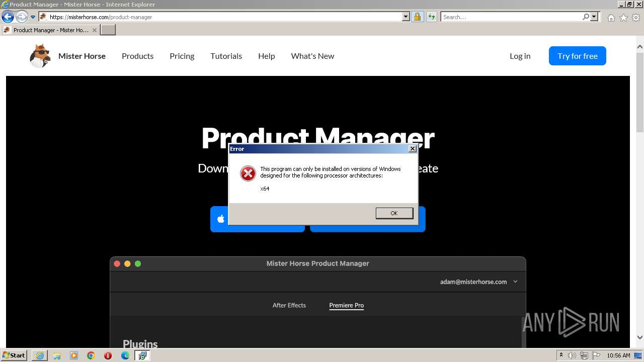Open Favorites star icon

click(x=623, y=18)
